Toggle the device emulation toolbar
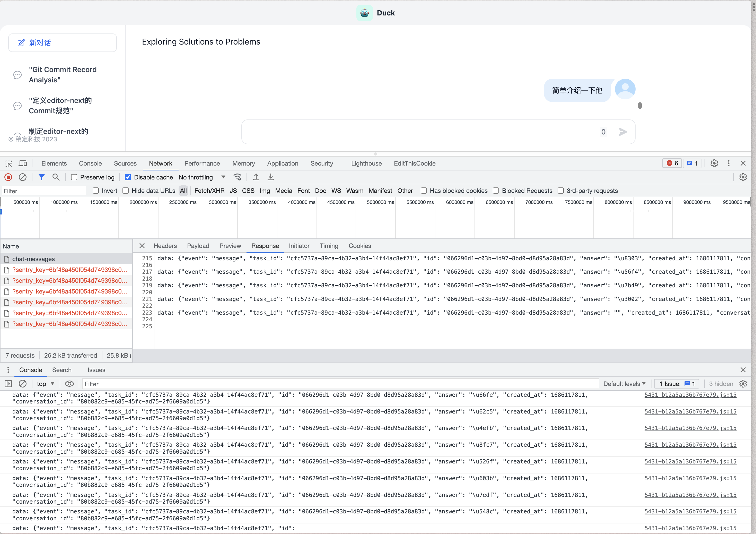The width and height of the screenshot is (756, 534). click(x=23, y=163)
